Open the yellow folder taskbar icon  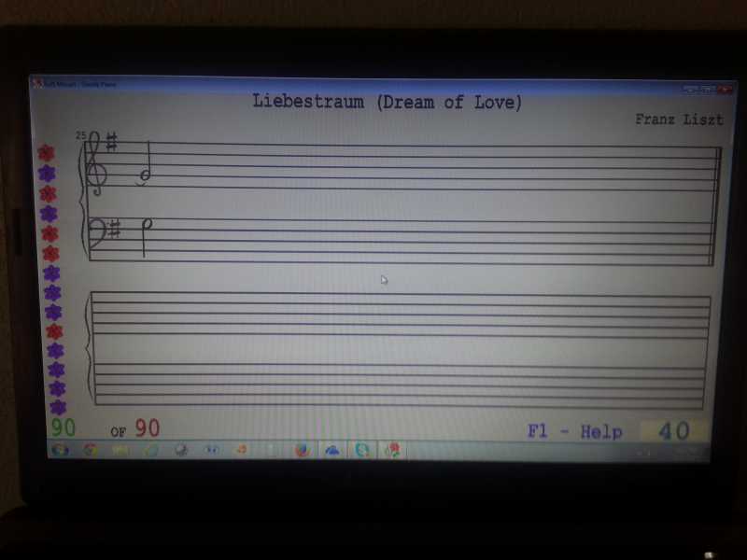(x=120, y=450)
